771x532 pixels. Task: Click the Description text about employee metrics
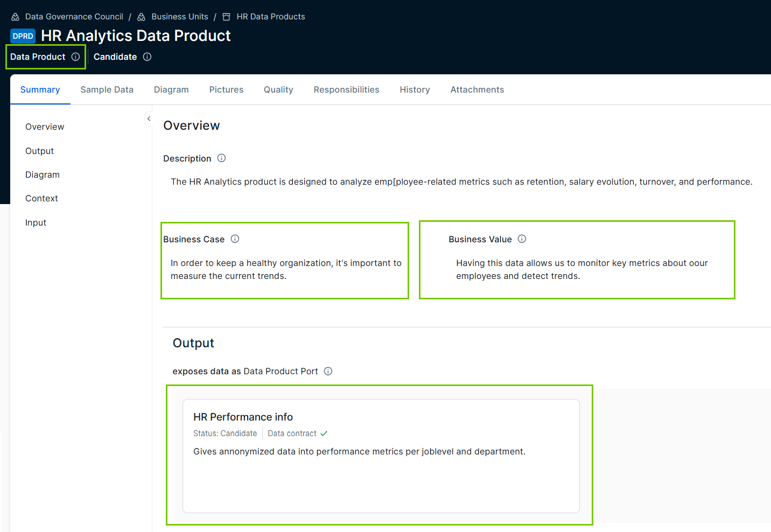coord(461,181)
